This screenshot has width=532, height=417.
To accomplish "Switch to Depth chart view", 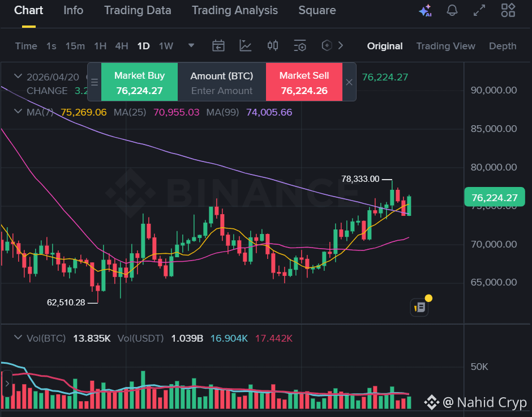I will (x=503, y=46).
